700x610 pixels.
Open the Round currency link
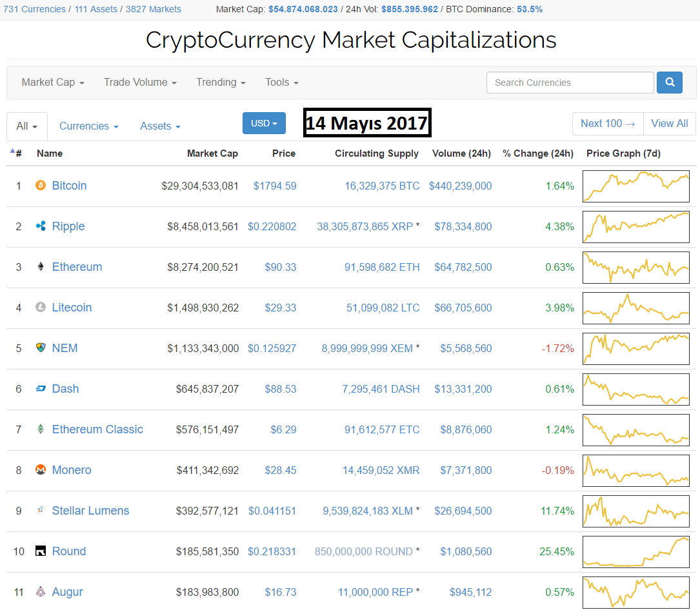(x=69, y=551)
